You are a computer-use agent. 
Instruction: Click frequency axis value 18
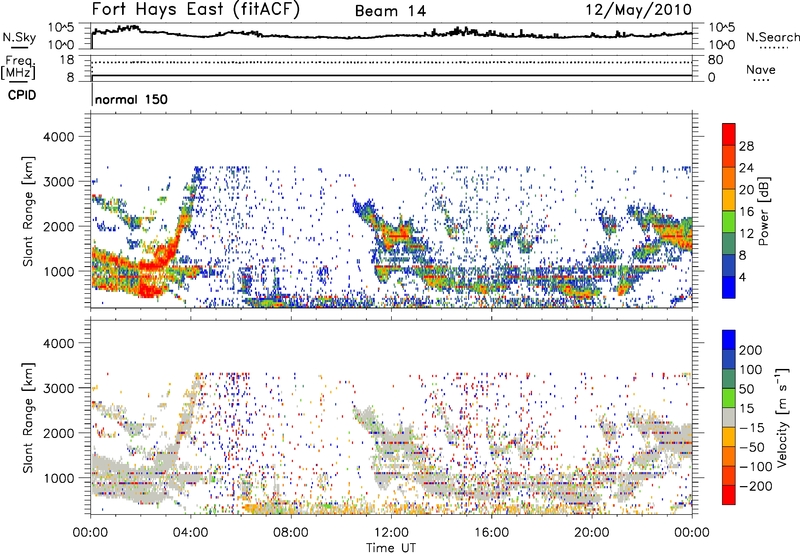click(x=67, y=60)
